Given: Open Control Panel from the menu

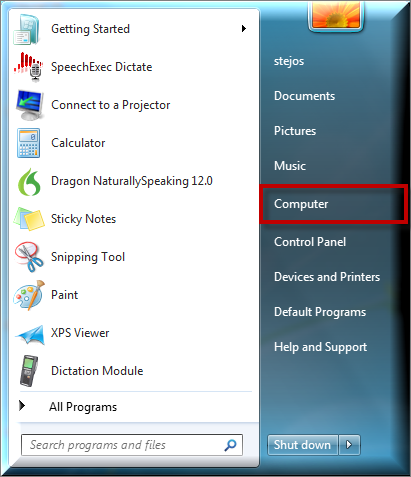Looking at the screenshot, I should [310, 242].
